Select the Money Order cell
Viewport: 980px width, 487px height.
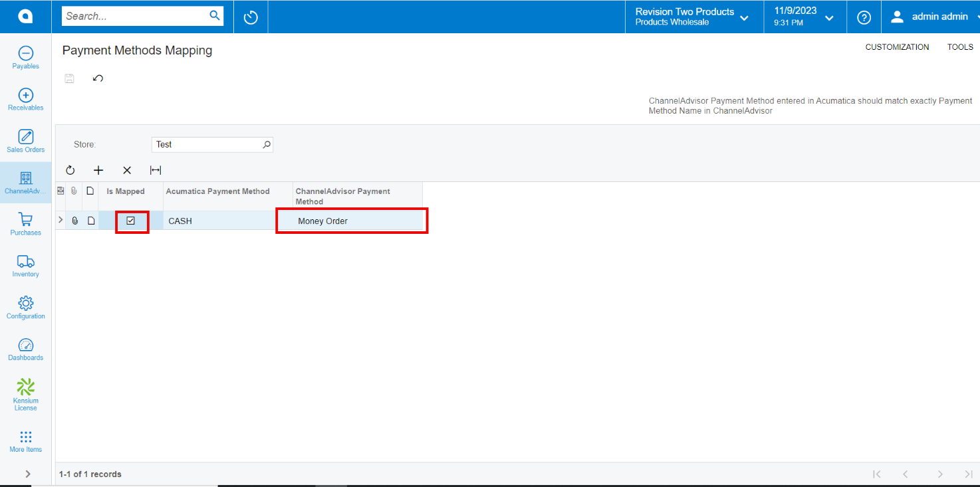(x=358, y=221)
